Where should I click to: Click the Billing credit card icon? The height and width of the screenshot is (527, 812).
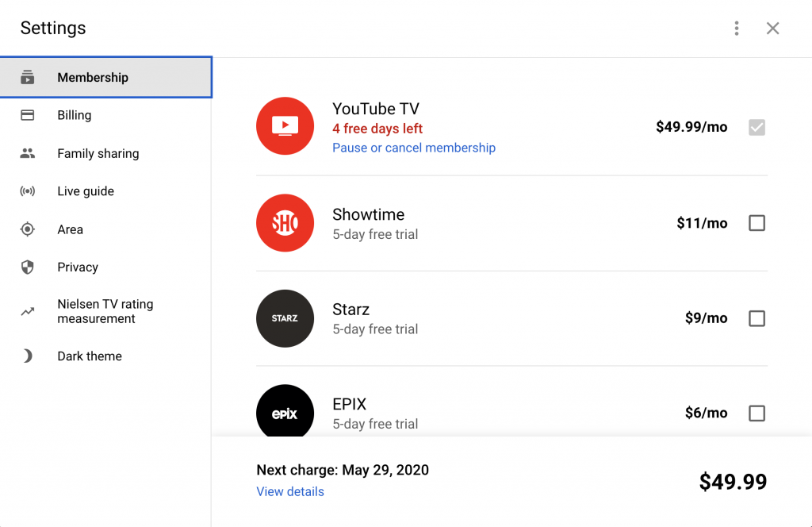pos(28,115)
